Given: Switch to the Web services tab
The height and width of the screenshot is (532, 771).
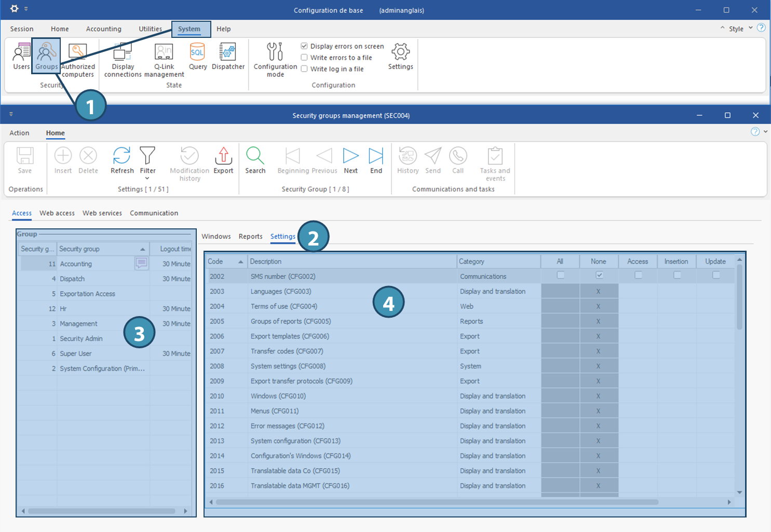Looking at the screenshot, I should coord(102,213).
